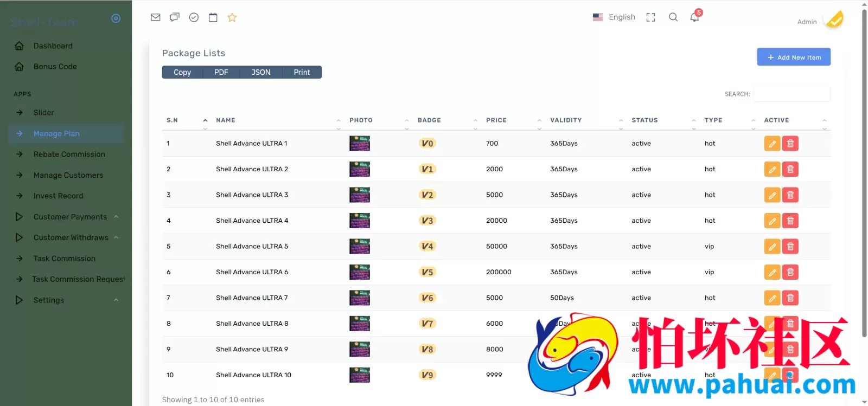Click the V0 badge in row 1
The height and width of the screenshot is (406, 868).
(427, 144)
